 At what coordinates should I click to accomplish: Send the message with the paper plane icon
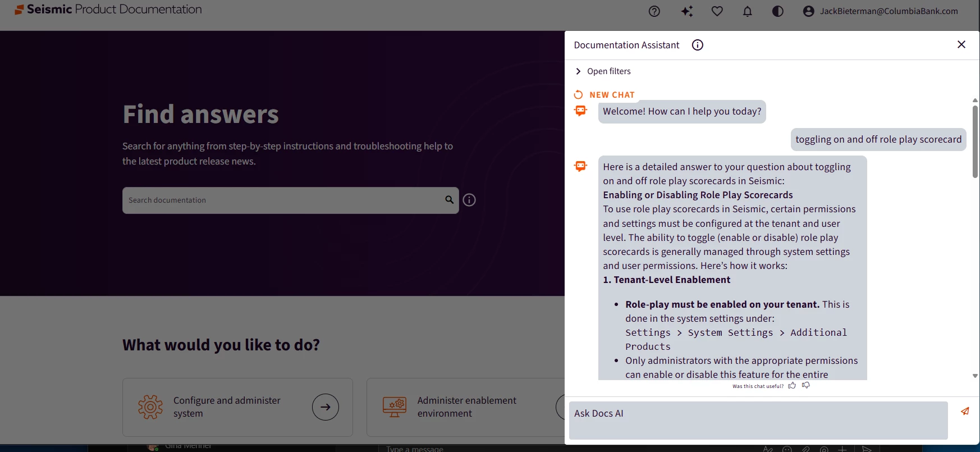pyautogui.click(x=965, y=412)
